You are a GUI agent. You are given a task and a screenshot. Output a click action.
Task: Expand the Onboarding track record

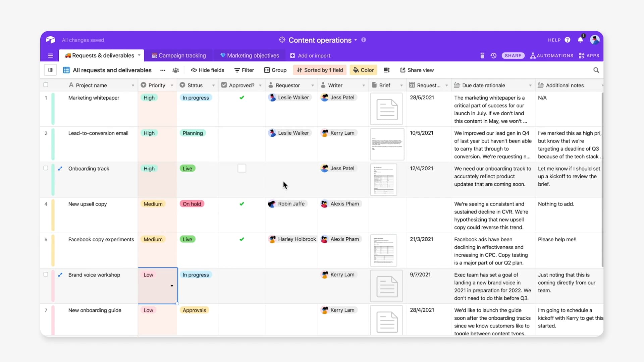pos(60,169)
